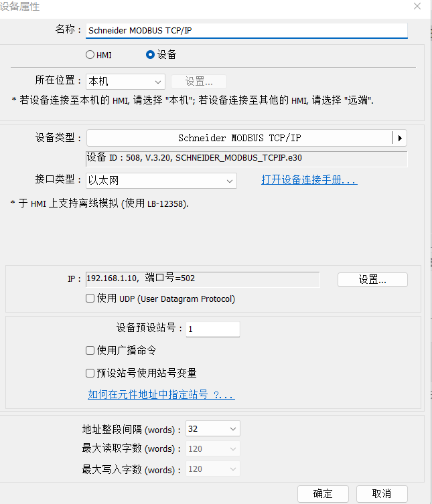Click the arrow beside device type selector

(x=400, y=138)
